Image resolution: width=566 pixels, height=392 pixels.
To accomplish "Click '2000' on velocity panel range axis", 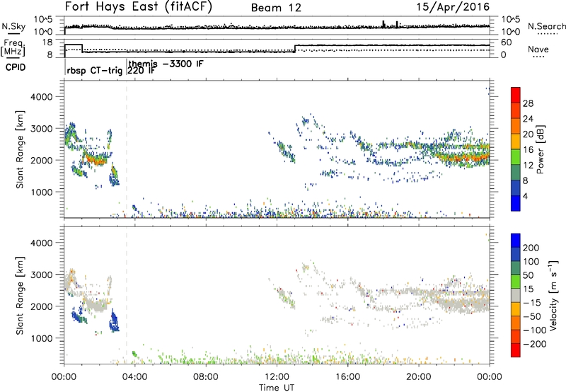I will point(42,306).
